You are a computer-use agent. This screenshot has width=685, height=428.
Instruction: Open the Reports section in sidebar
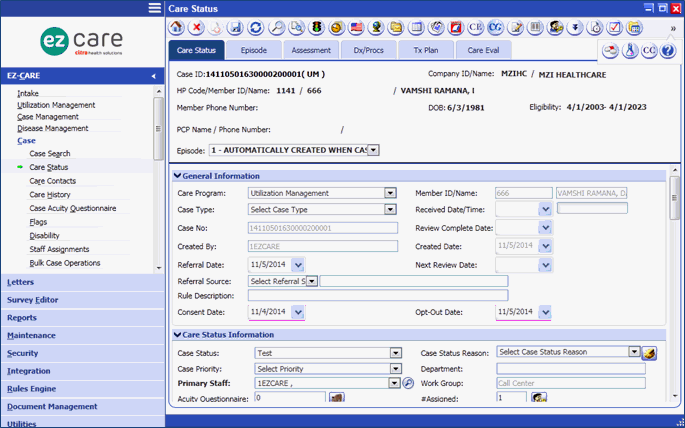pyautogui.click(x=22, y=318)
